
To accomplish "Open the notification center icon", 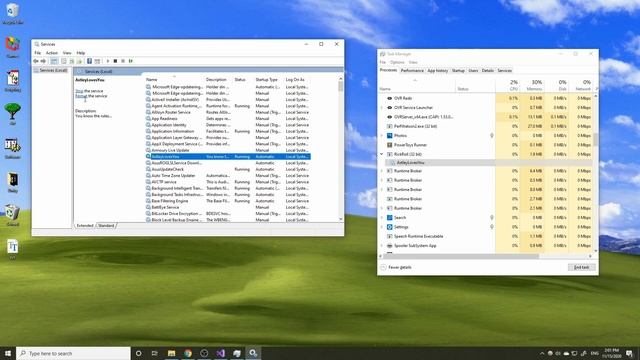I will 629,353.
